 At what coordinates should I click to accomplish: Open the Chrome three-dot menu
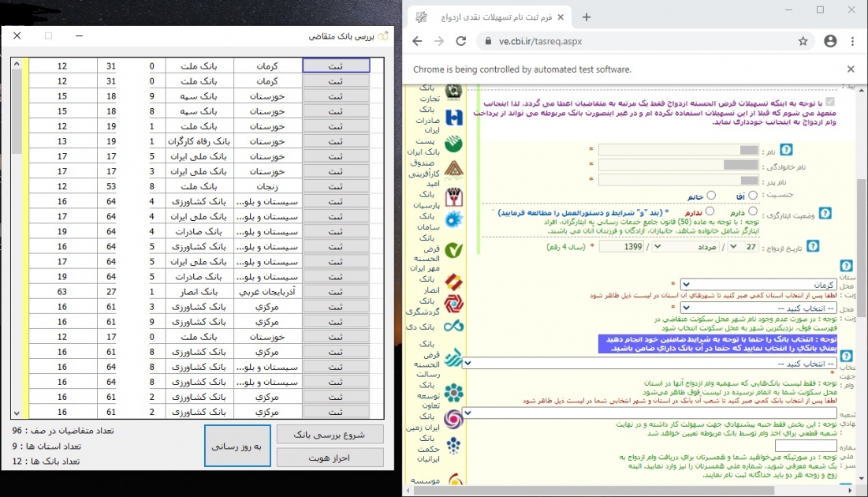[852, 41]
